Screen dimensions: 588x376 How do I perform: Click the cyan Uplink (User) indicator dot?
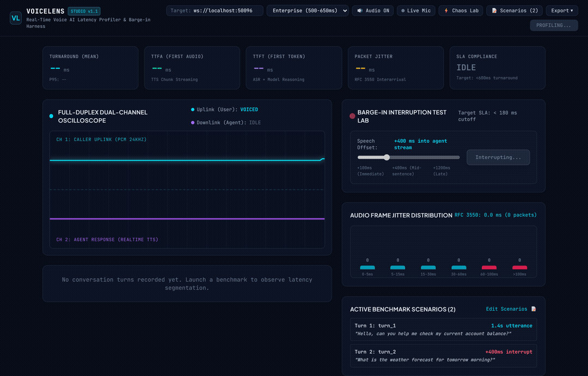point(193,110)
